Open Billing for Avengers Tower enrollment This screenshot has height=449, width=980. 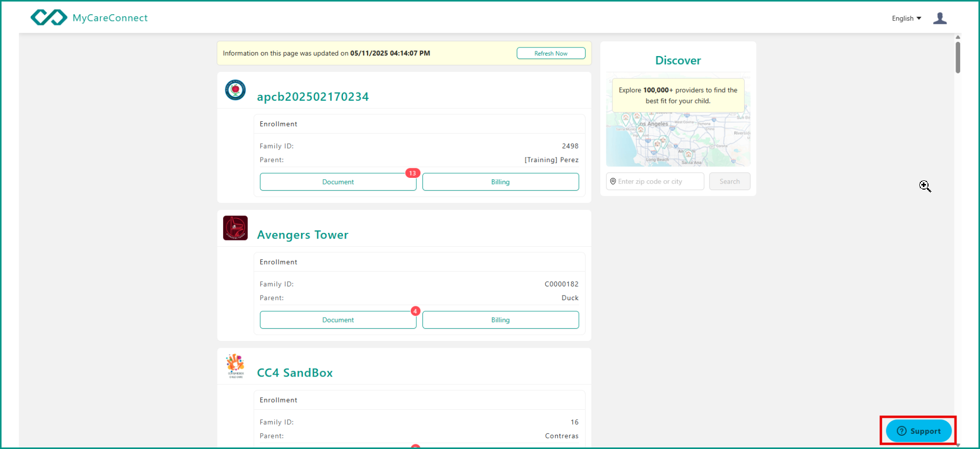click(500, 320)
